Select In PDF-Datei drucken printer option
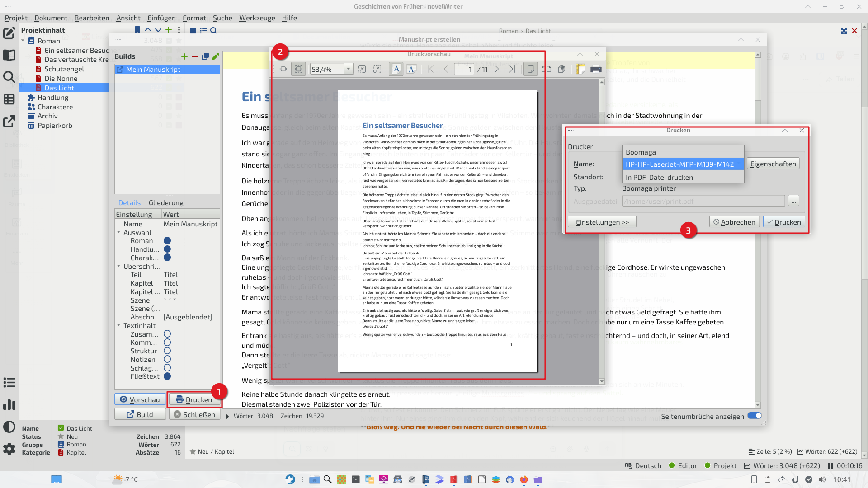 coord(659,177)
